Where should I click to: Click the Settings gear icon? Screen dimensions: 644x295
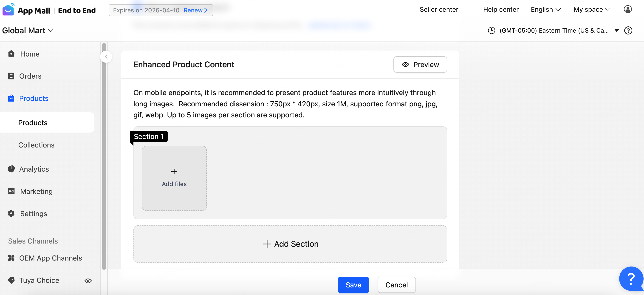(x=11, y=213)
